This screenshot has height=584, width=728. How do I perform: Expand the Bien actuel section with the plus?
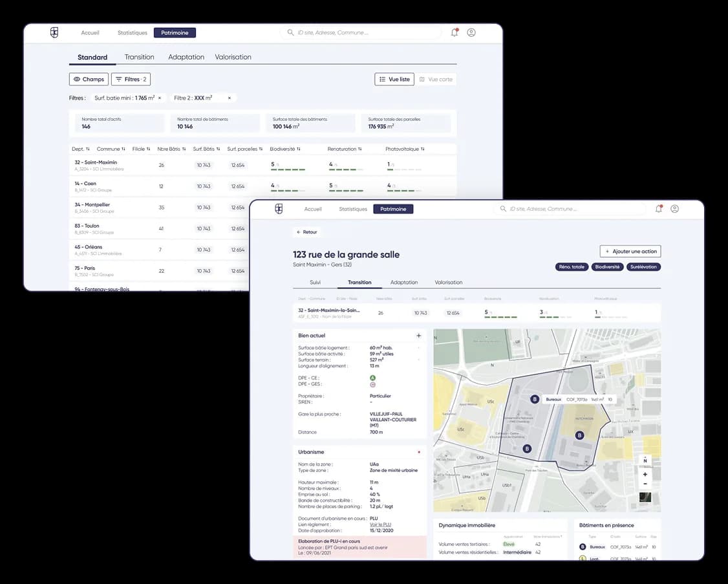coord(418,336)
